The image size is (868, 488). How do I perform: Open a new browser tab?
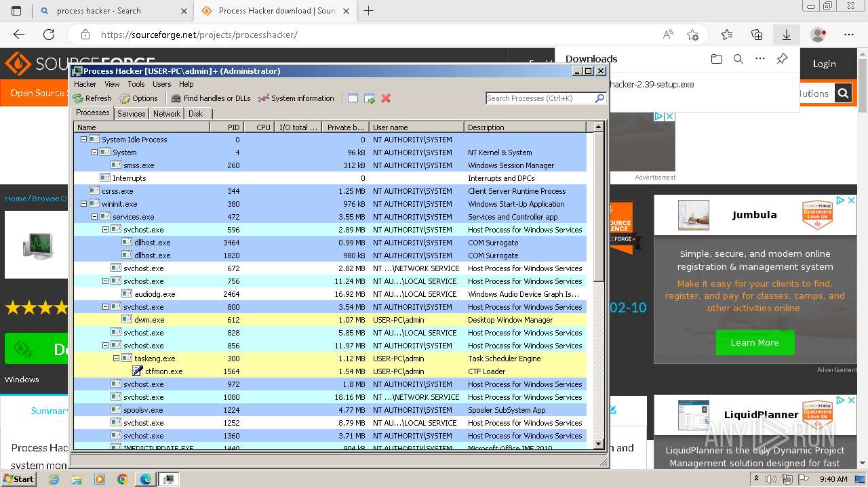coord(369,10)
